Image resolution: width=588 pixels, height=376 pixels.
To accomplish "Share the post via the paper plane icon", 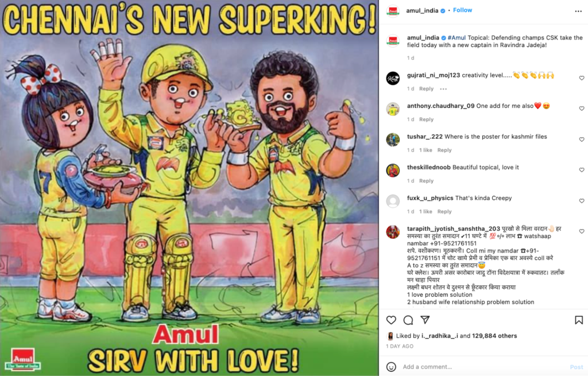I will tap(425, 319).
